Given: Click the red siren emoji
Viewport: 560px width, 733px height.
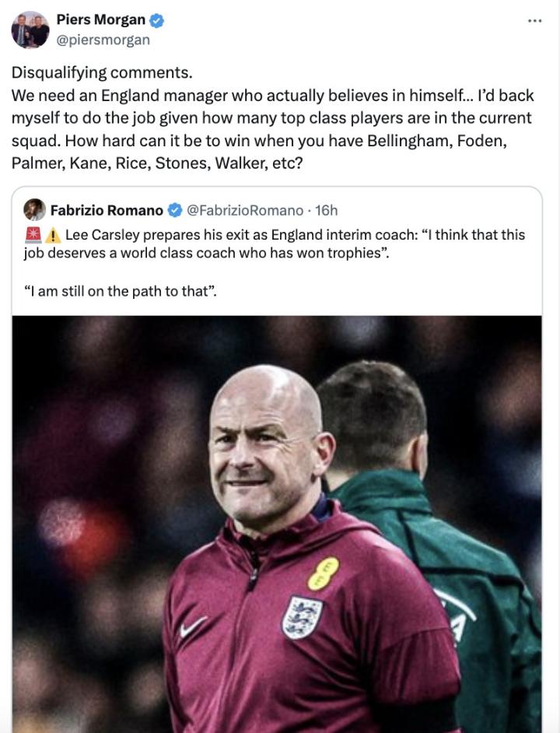Looking at the screenshot, I should point(32,235).
